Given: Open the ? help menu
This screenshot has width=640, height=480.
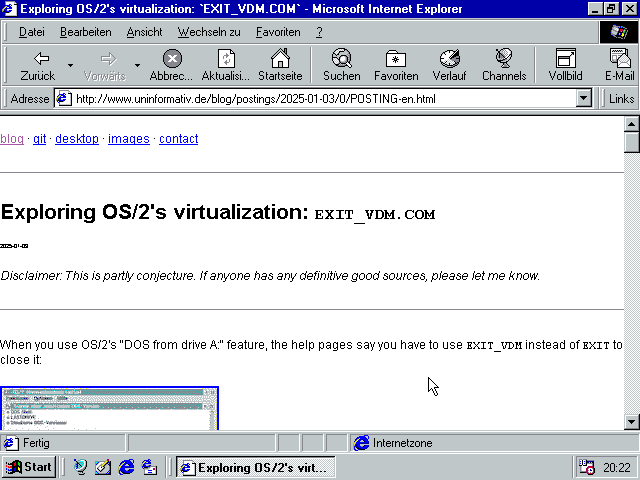Looking at the screenshot, I should coord(319,32).
